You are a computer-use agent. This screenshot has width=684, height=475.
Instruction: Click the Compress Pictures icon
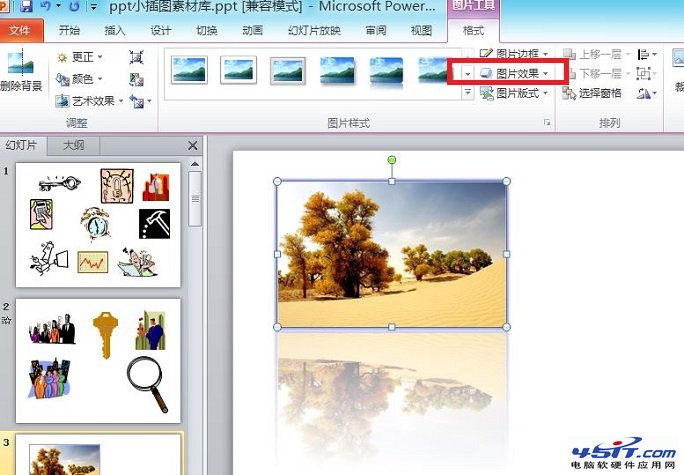point(136,57)
